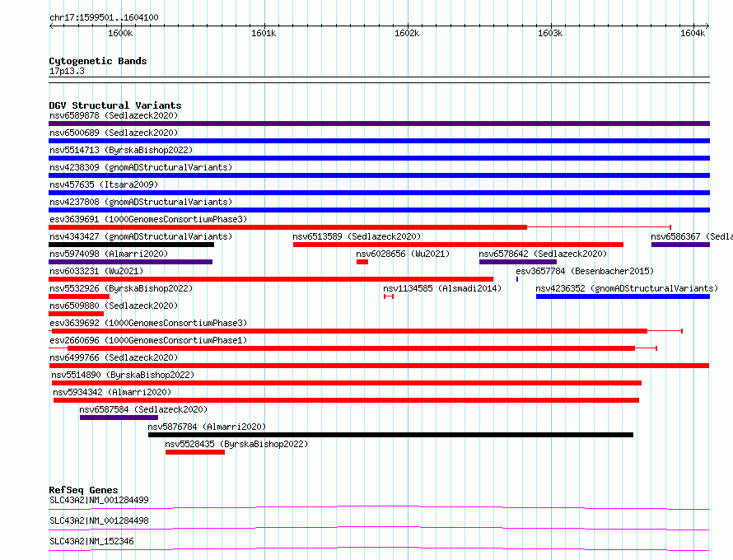Click the 1603k ruler position
This screenshot has height=560, width=733.
coord(550,33)
